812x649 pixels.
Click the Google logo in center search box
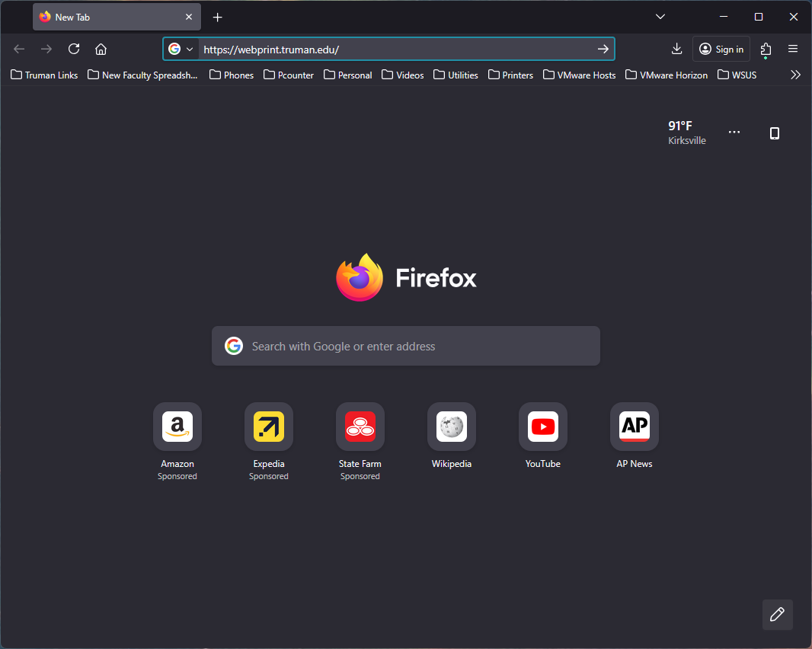(234, 346)
